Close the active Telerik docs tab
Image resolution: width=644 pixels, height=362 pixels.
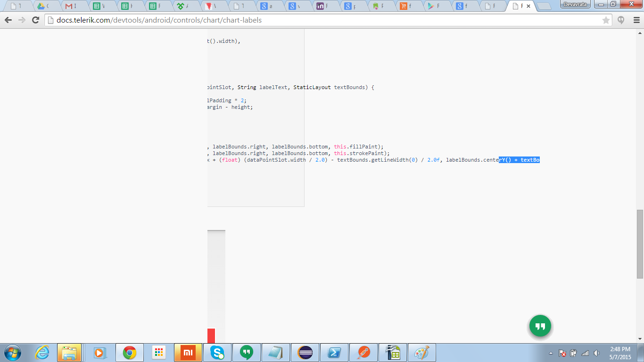(x=528, y=6)
